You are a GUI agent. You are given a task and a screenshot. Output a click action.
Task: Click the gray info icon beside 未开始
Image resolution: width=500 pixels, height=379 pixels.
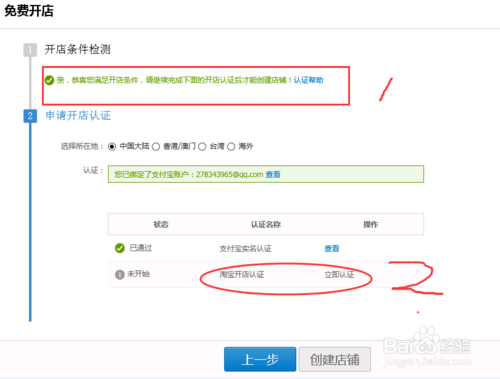pos(120,275)
